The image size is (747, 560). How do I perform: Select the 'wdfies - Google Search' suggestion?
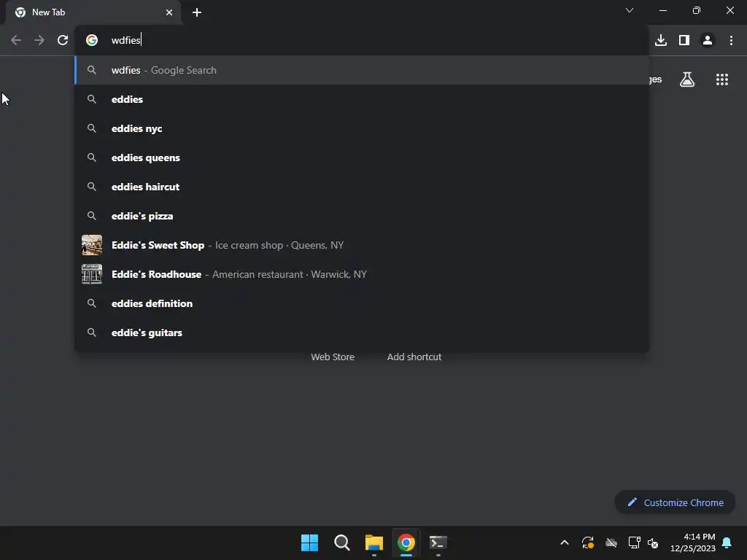pos(362,70)
